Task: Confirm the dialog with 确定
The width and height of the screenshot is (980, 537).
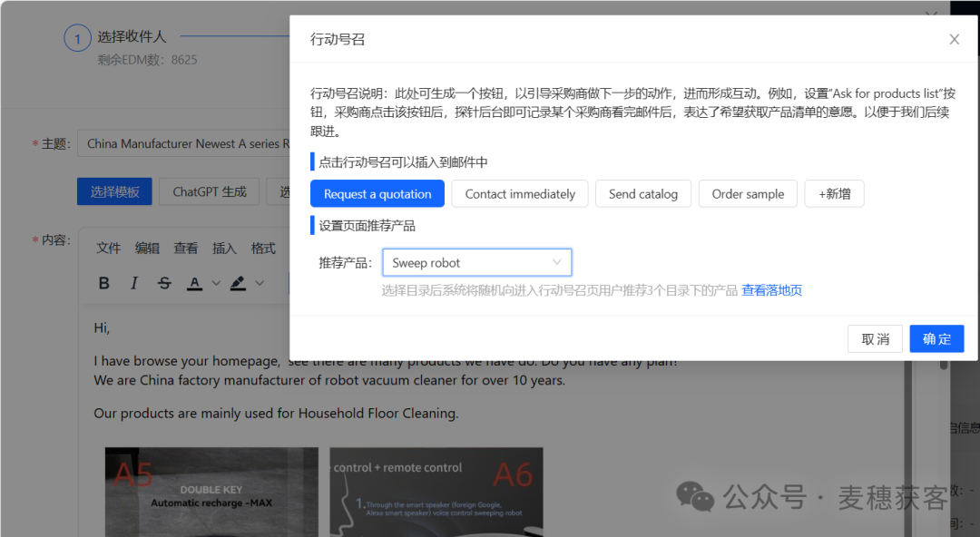Action: click(x=936, y=338)
